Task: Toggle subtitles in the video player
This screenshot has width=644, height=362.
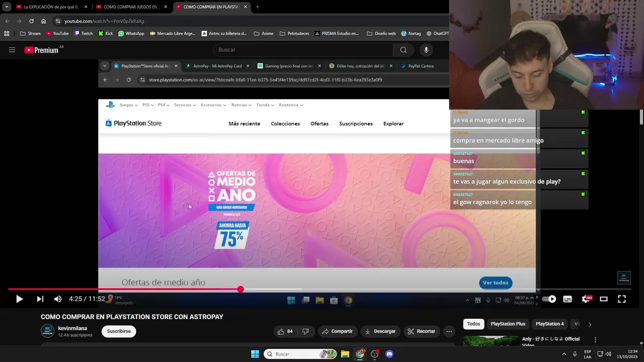Action: pyautogui.click(x=568, y=299)
